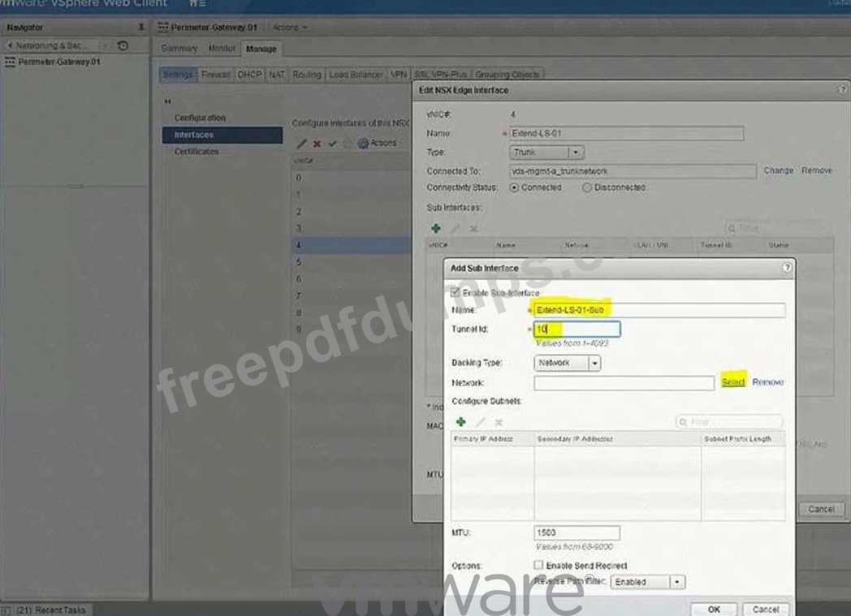Click the MTU field showing 1500
This screenshot has width=851, height=616.
(x=577, y=533)
